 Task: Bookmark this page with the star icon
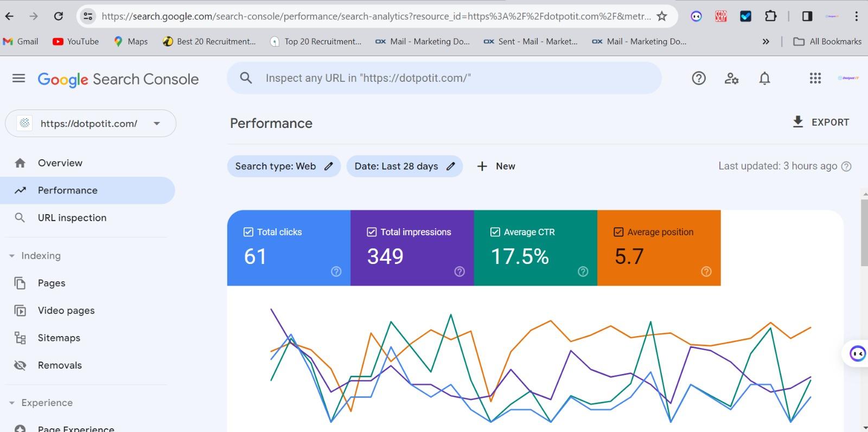tap(662, 16)
